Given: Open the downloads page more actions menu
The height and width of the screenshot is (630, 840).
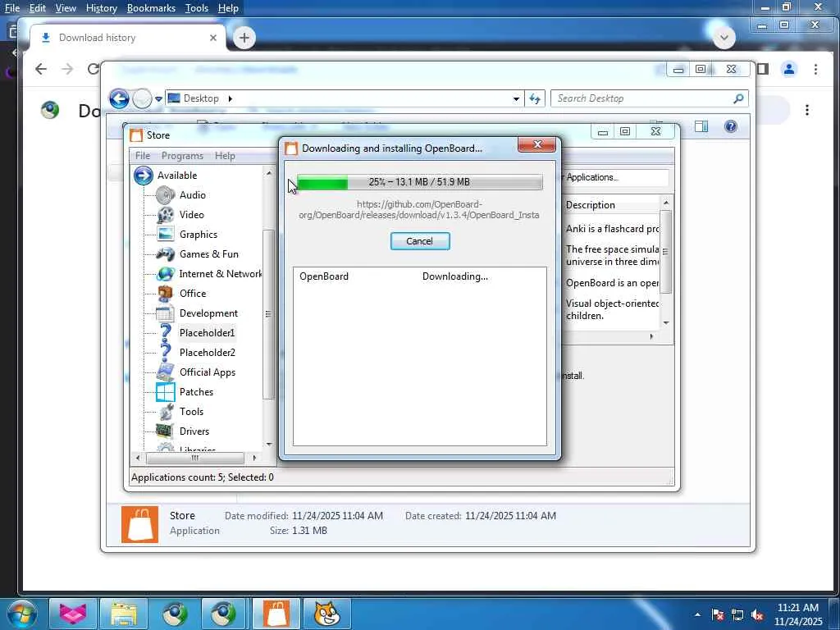Looking at the screenshot, I should pos(807,110).
